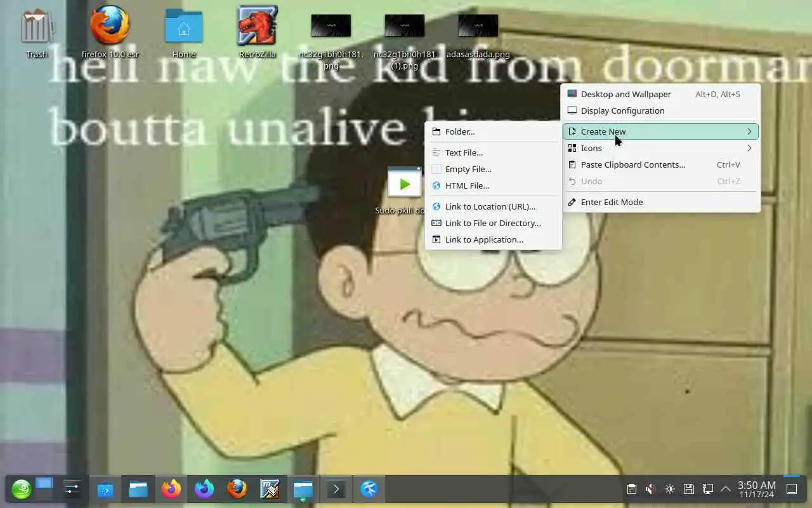This screenshot has width=812, height=508.
Task: Click the highlighted Create New menu entry
Action: tap(661, 131)
